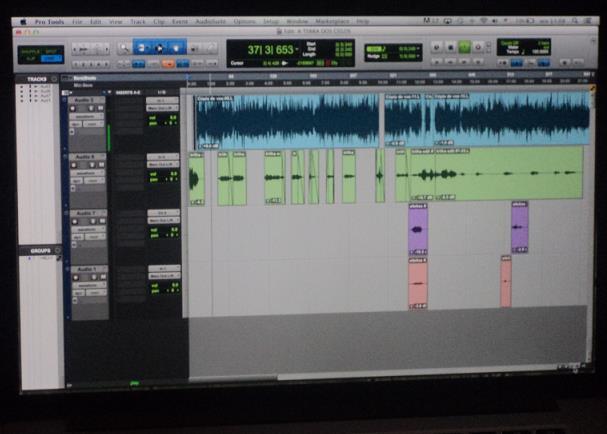
Task: Open waveform view selector on blue waveform track
Action: point(87,116)
